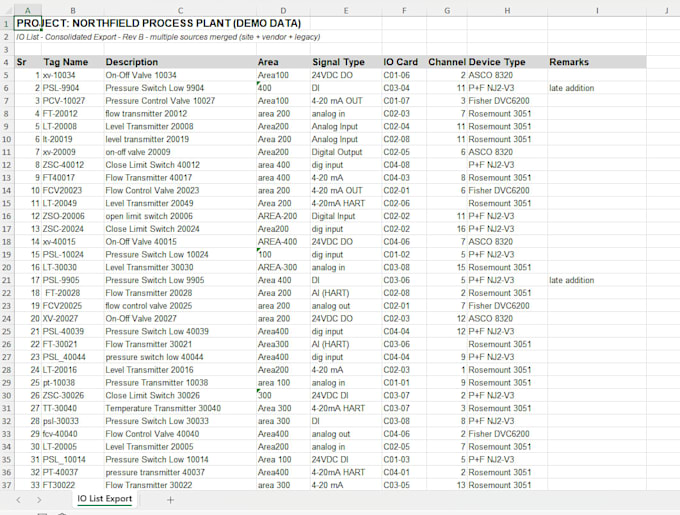
Task: Click the late addition remark for PSL-9905
Action: point(597,280)
